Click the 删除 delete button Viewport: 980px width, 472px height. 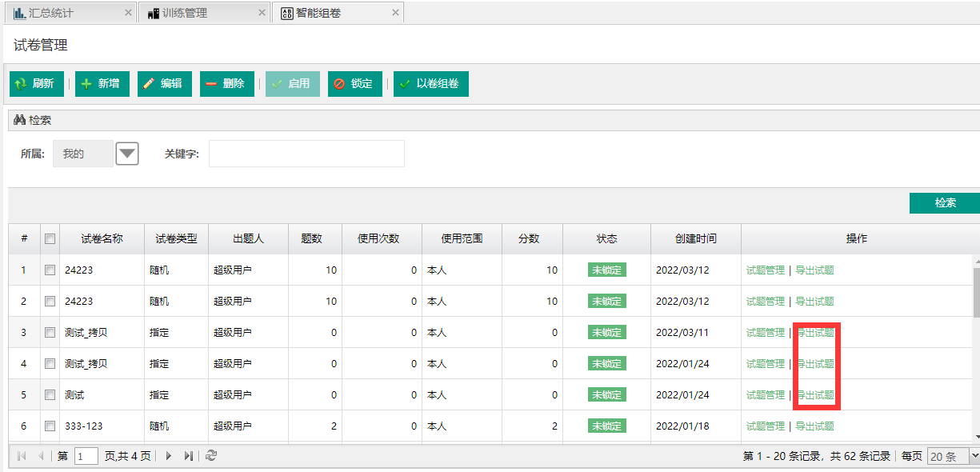pos(226,84)
